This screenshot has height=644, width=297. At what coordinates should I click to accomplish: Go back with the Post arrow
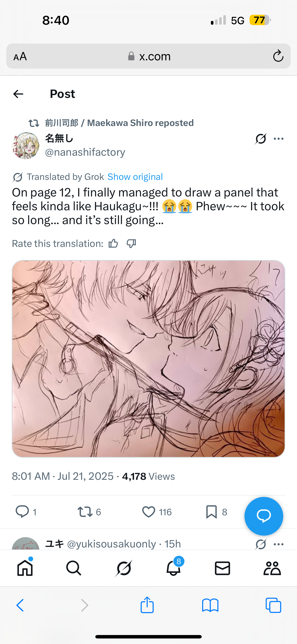[18, 94]
